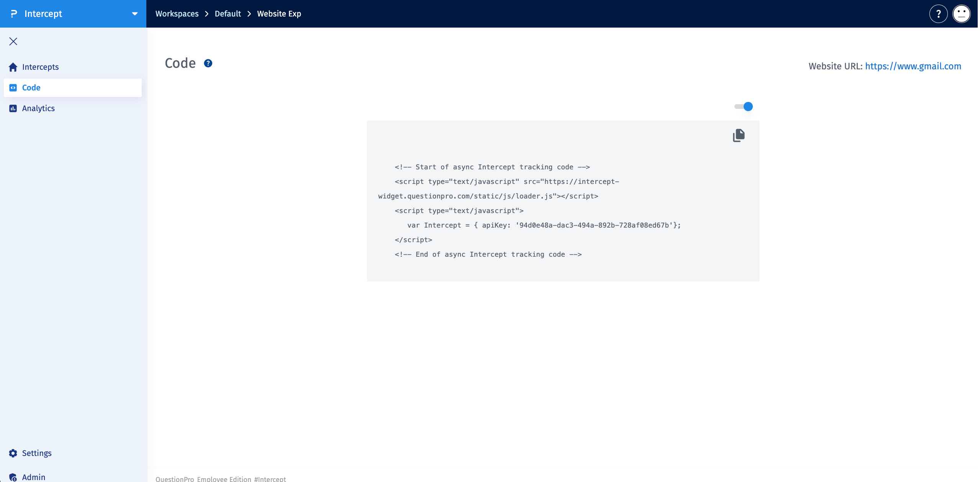
Task: Select the Code sidebar icon
Action: [x=13, y=87]
